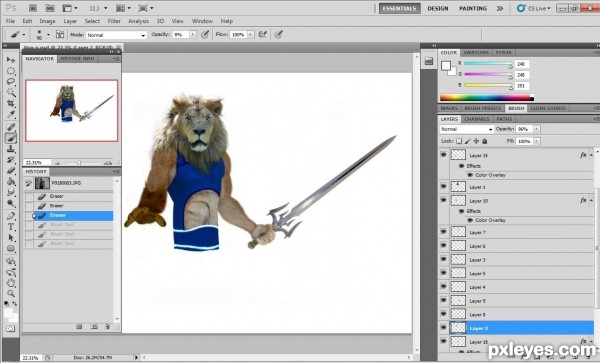This screenshot has width=600, height=363.
Task: Delete current state in History panel
Action: 108,327
